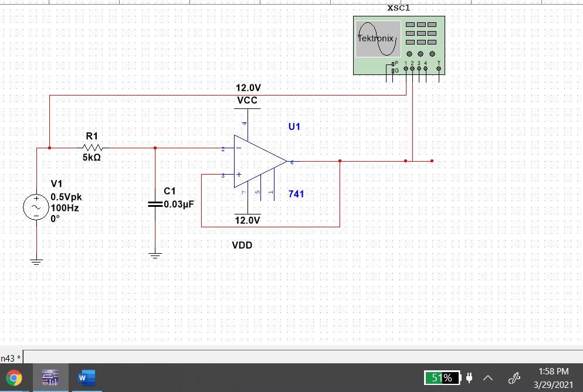Select capacitor C1 symbol

[x=155, y=204]
